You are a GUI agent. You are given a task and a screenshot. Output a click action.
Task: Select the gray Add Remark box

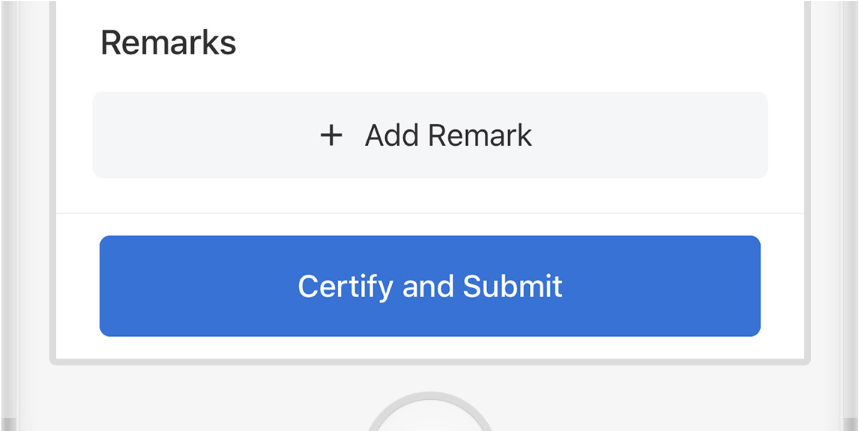tap(600, 135)
